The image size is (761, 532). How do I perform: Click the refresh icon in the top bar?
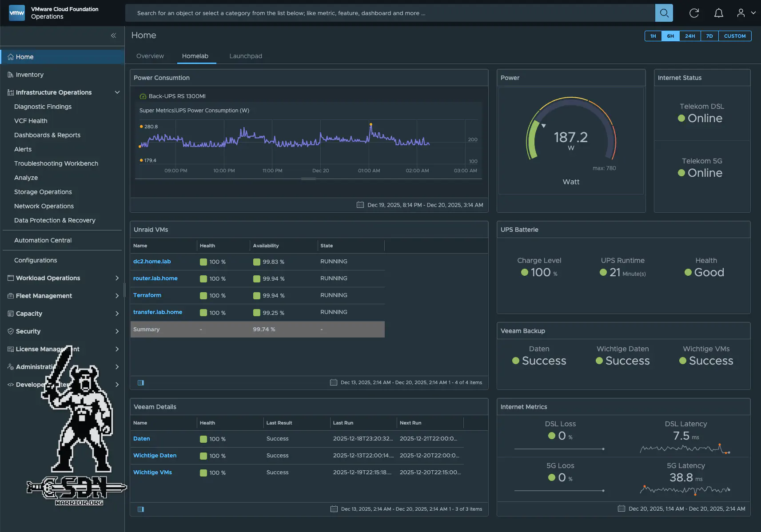694,12
